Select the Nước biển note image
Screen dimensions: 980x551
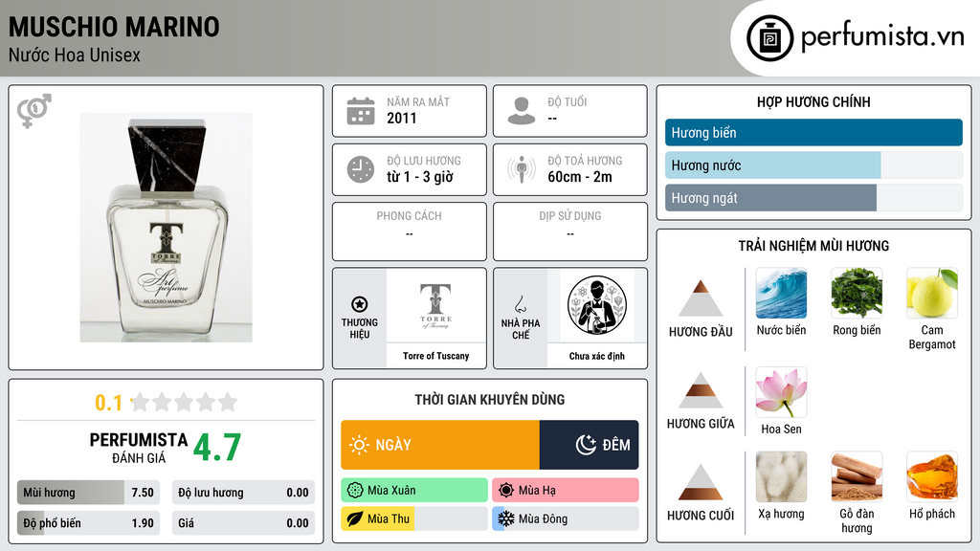781,293
